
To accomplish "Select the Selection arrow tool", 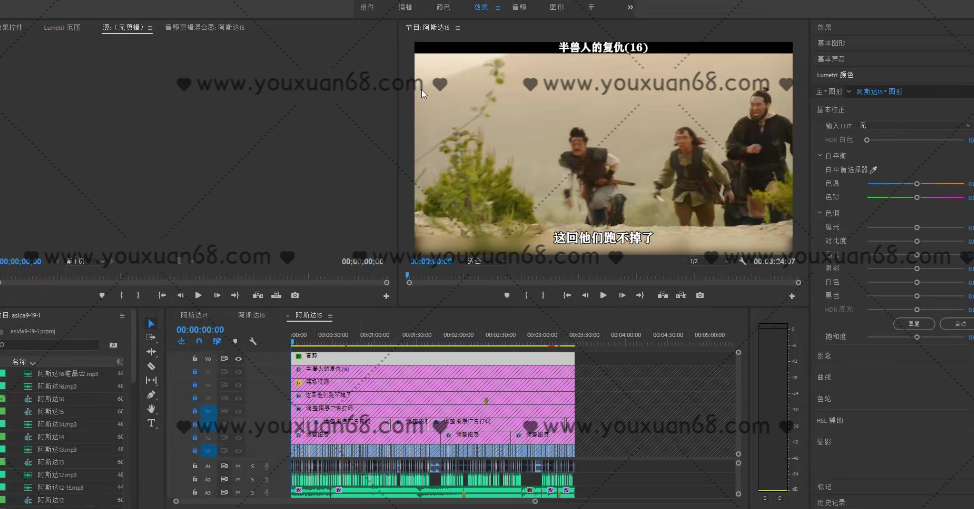I will (x=151, y=324).
